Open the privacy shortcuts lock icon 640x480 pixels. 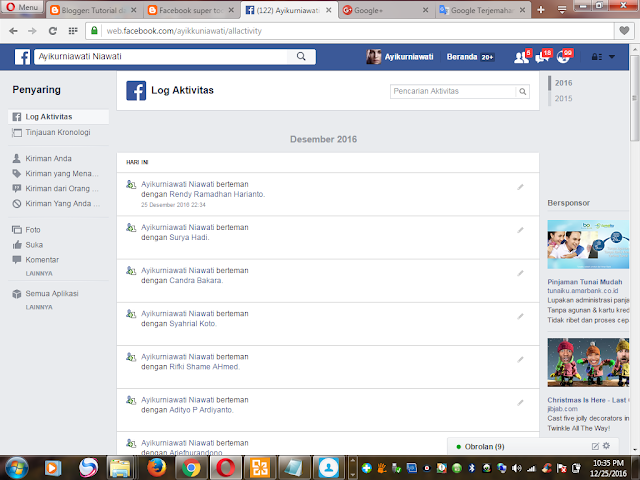click(597, 57)
